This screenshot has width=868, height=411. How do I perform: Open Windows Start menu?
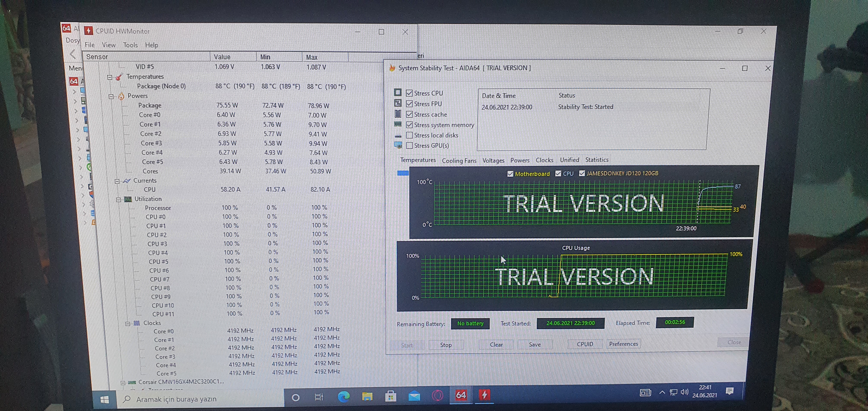coord(104,400)
